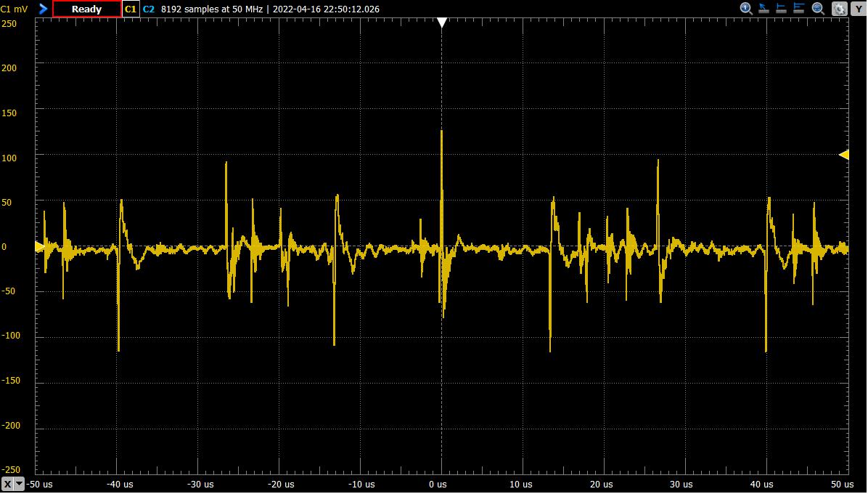This screenshot has width=868, height=494.
Task: Click the 20 us time axis label
Action: click(x=602, y=484)
